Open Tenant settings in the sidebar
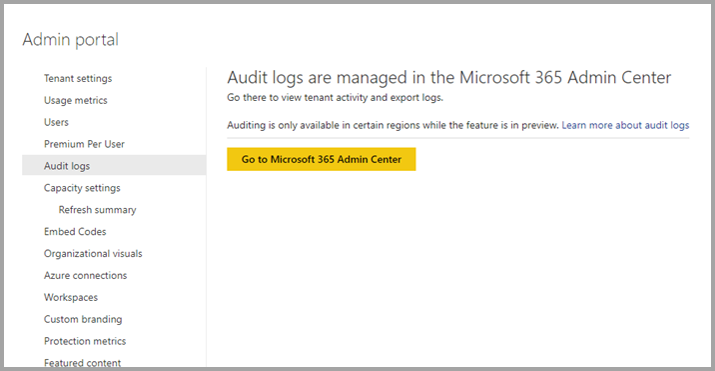 point(78,78)
